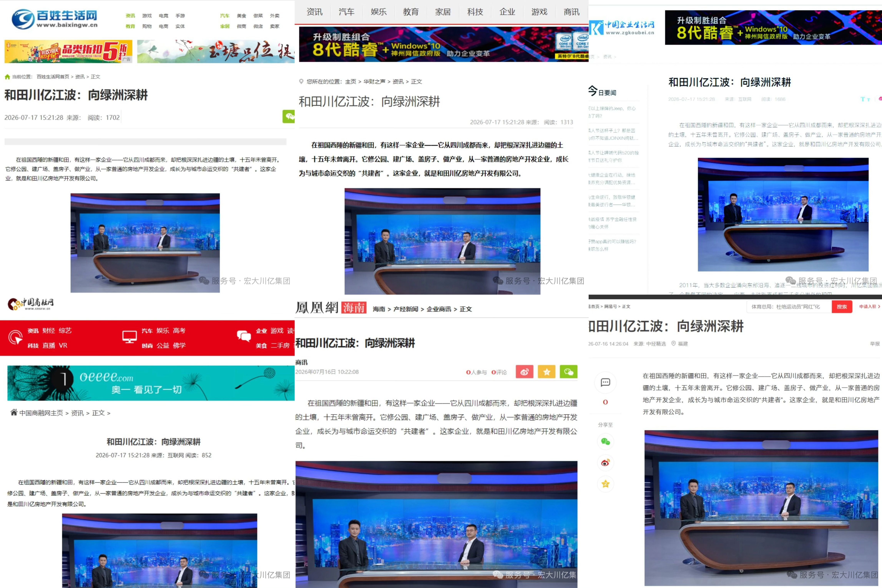The image size is (882, 588).
Task: Click 举报 link on 网易 article
Action: tap(875, 344)
